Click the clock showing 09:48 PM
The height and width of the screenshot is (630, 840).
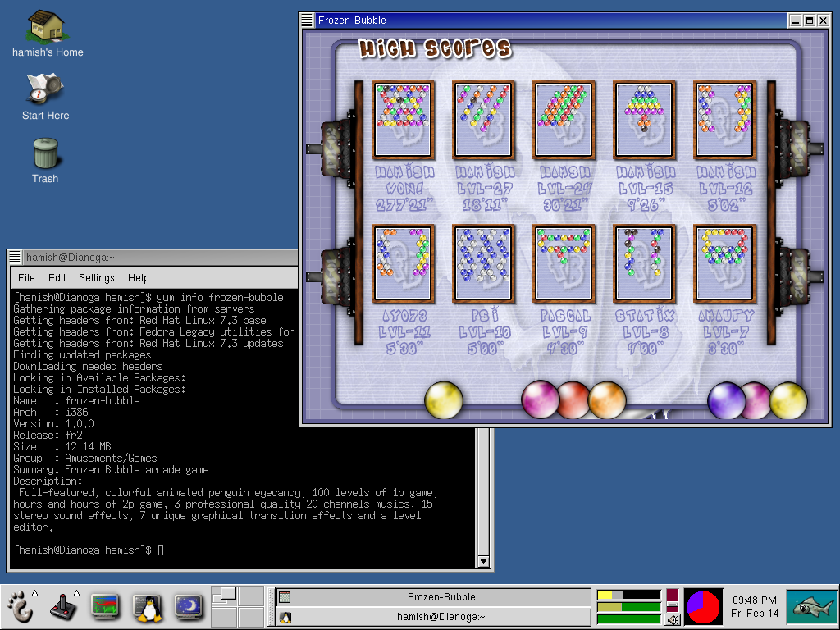[x=755, y=600]
